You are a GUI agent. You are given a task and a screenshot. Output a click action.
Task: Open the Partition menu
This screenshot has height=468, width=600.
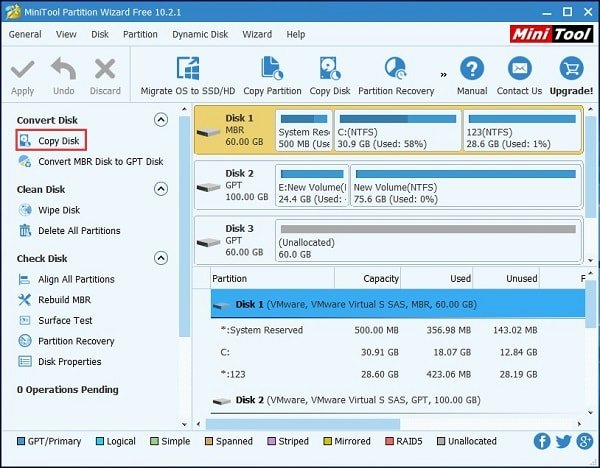tap(140, 34)
